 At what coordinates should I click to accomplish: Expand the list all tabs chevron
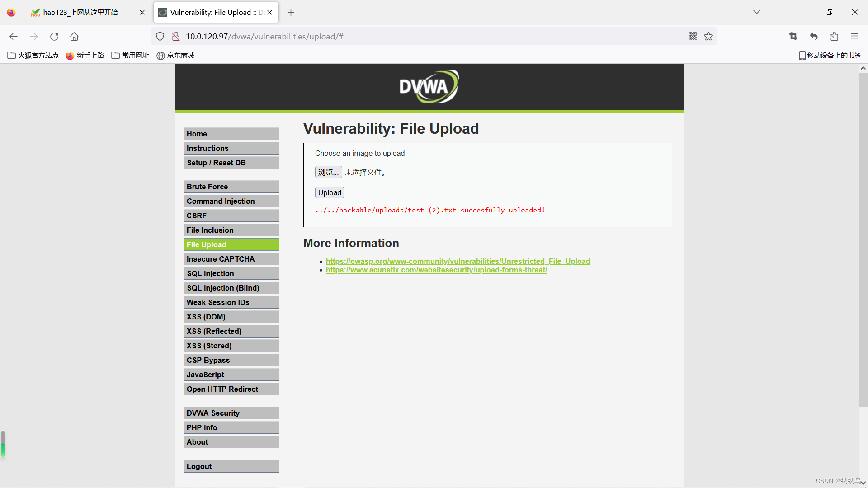click(756, 12)
